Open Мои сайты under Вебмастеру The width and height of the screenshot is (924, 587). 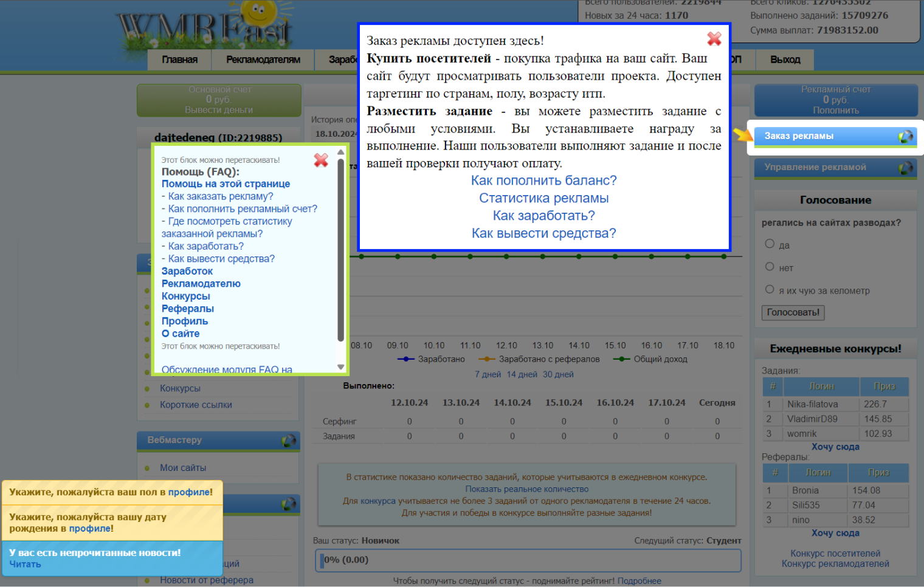coord(183,468)
